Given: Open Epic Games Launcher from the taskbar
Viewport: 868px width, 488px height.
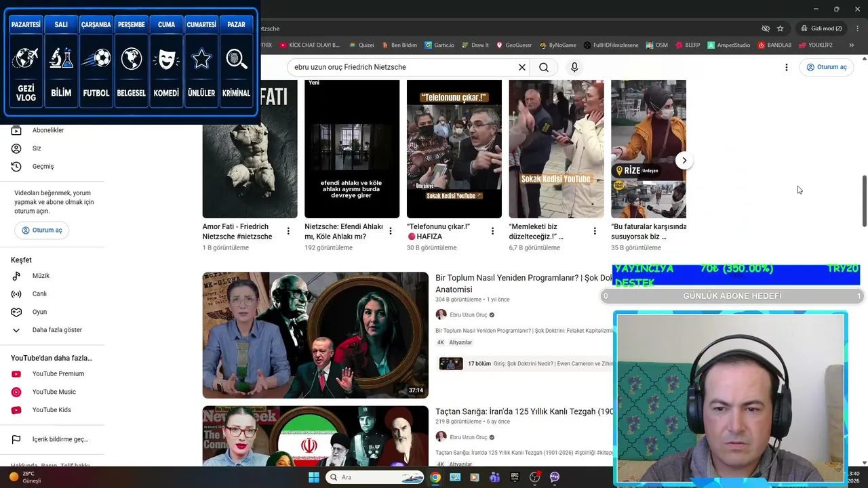Looking at the screenshot, I should click(x=515, y=477).
